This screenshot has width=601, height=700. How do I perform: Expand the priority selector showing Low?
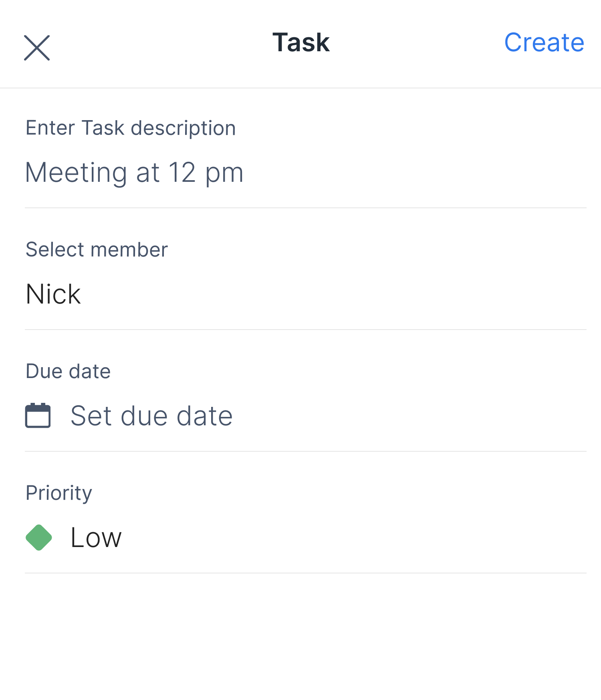[96, 537]
